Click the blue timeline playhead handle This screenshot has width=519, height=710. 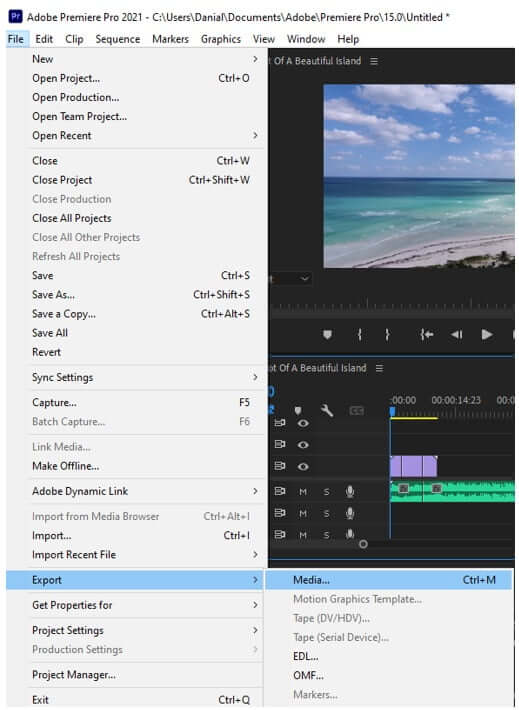[x=392, y=412]
